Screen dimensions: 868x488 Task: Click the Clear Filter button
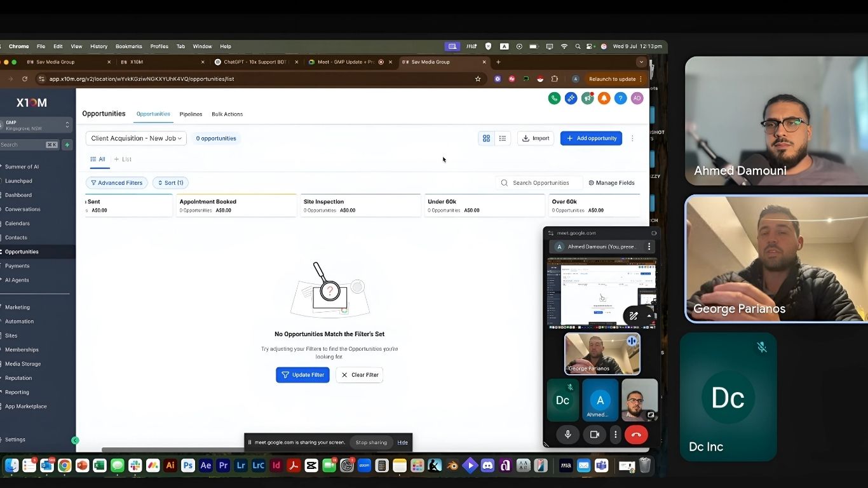click(360, 375)
